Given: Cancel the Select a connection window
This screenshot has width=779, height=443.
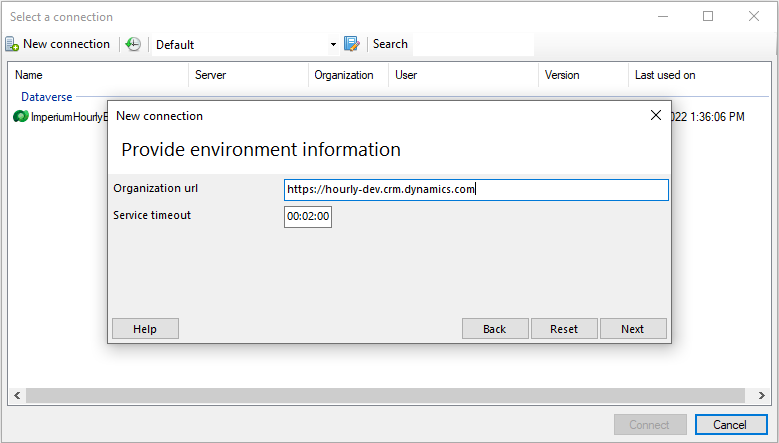Looking at the screenshot, I should coord(730,425).
